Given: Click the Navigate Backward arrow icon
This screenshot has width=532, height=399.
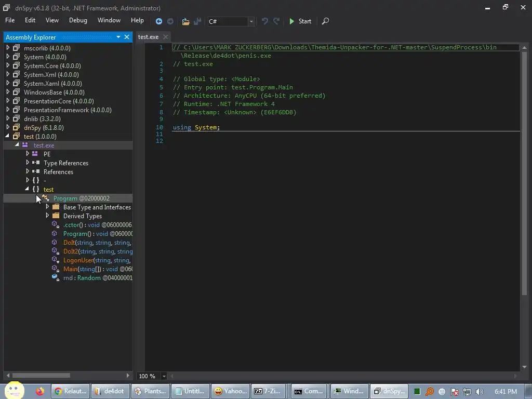Looking at the screenshot, I should [159, 21].
